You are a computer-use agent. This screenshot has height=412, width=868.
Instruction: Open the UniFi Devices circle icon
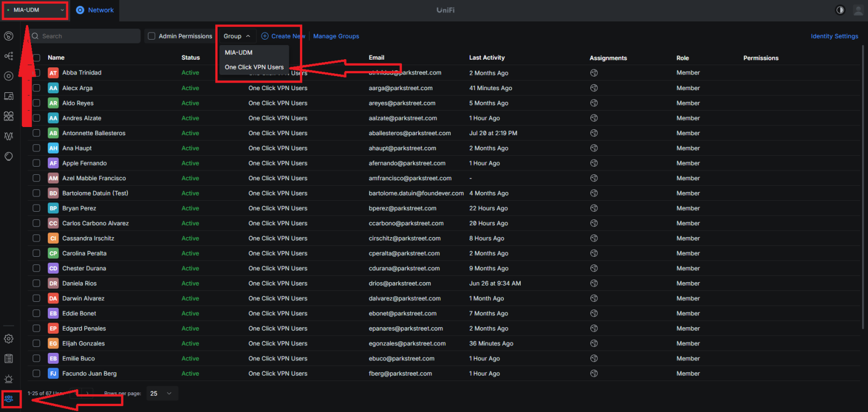pos(9,77)
